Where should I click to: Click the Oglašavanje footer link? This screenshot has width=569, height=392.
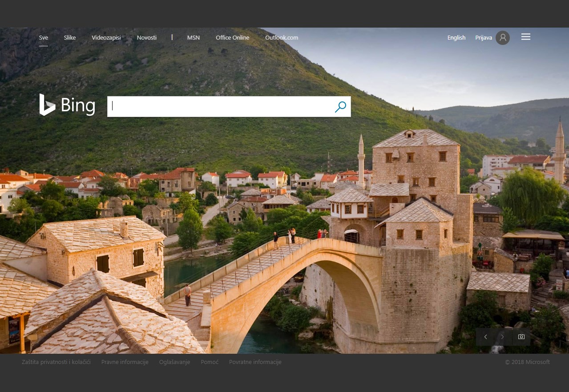(x=175, y=362)
